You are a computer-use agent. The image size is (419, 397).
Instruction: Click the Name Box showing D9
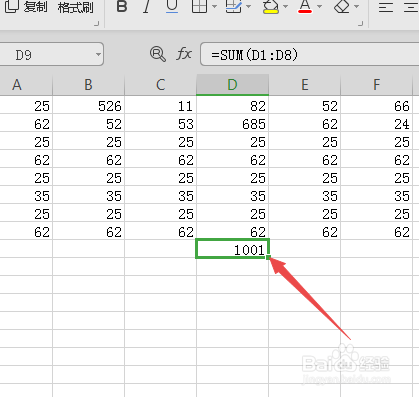[52, 54]
